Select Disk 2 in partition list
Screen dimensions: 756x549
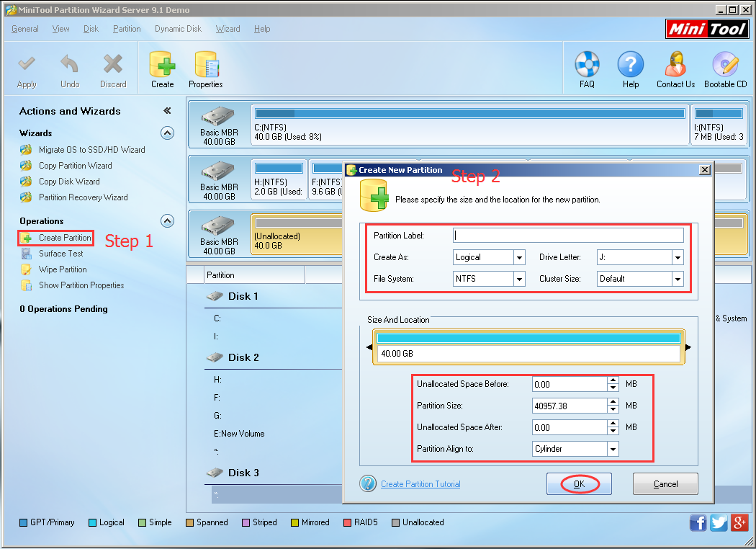[x=243, y=357]
